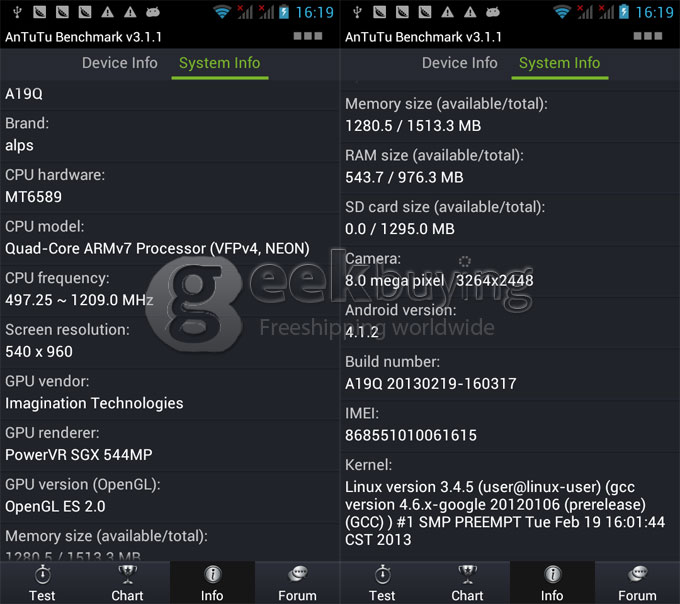680x604 pixels.
Task: Select System Info tab in right screen
Action: coord(560,63)
